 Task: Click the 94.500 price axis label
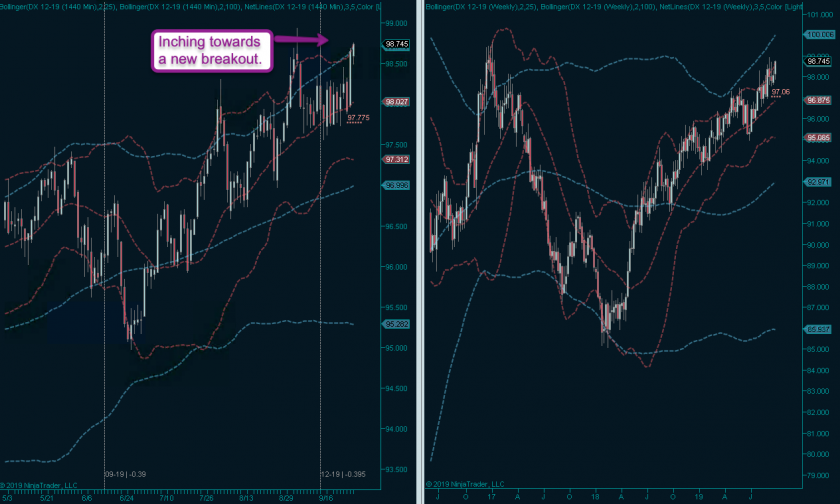click(x=396, y=389)
